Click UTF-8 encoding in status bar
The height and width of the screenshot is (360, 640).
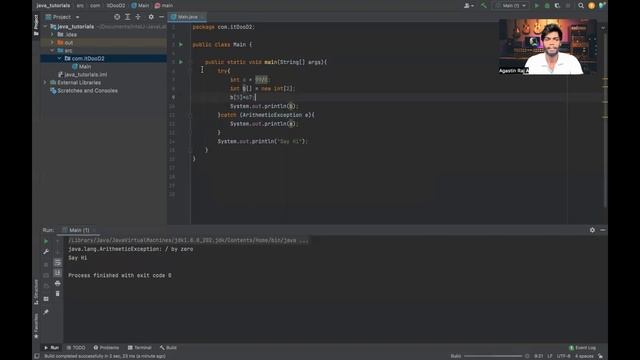pos(564,356)
